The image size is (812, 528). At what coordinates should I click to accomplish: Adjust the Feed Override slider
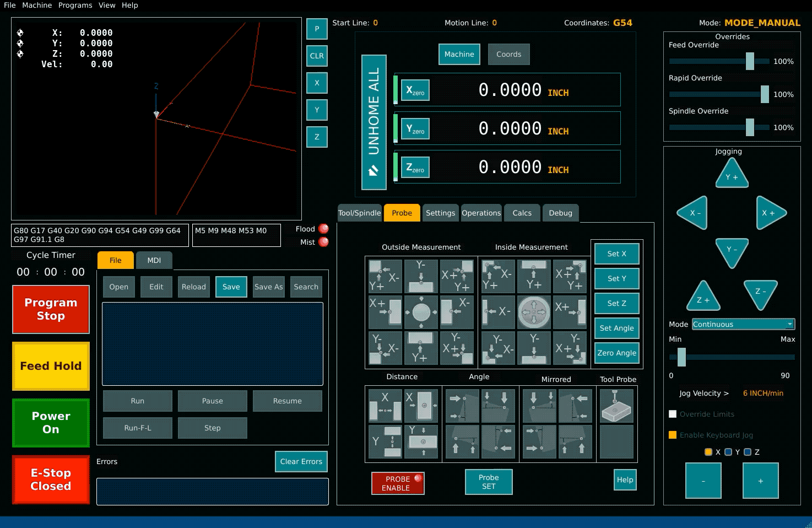click(x=750, y=61)
